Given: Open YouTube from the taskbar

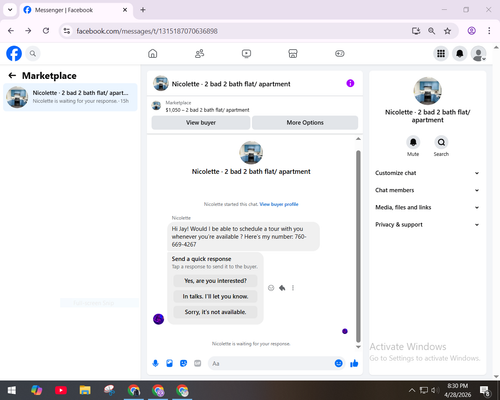Looking at the screenshot, I should 61,390.
